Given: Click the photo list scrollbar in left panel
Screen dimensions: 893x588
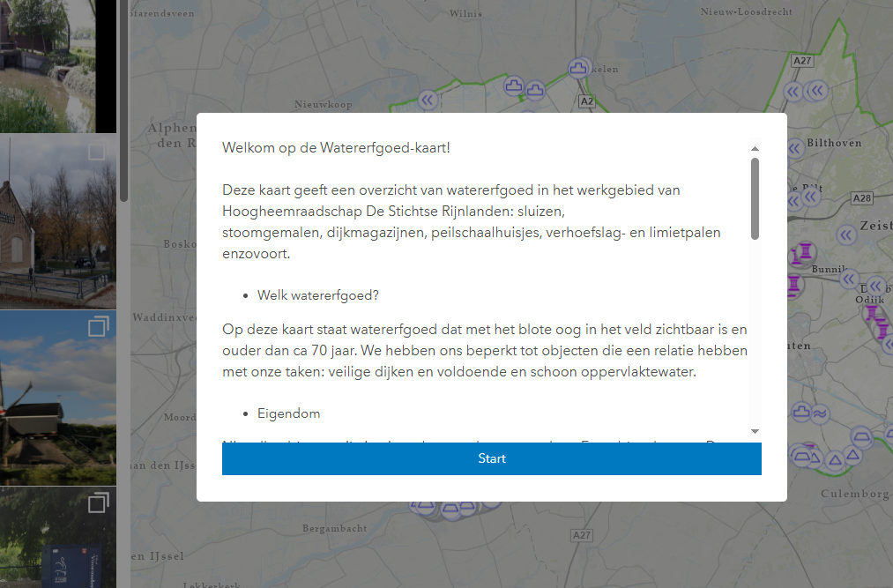Looking at the screenshot, I should 123,100.
